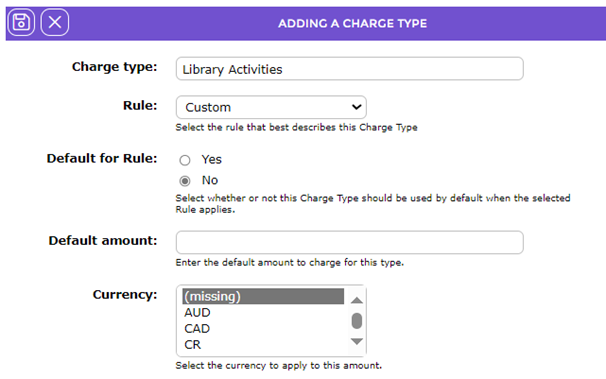Viewport: 606px width, 379px height.
Task: Click the Charge type text field
Action: (x=349, y=69)
